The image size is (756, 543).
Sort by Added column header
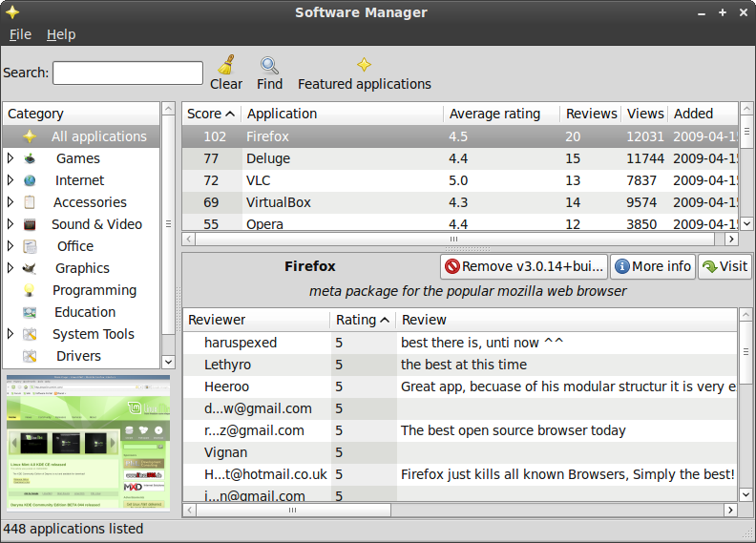(x=703, y=114)
